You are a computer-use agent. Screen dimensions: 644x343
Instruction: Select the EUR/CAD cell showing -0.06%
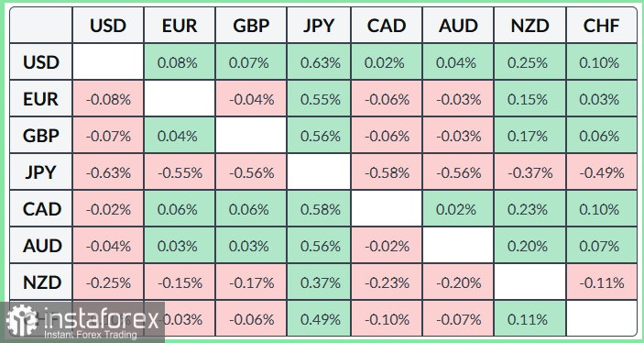click(387, 99)
